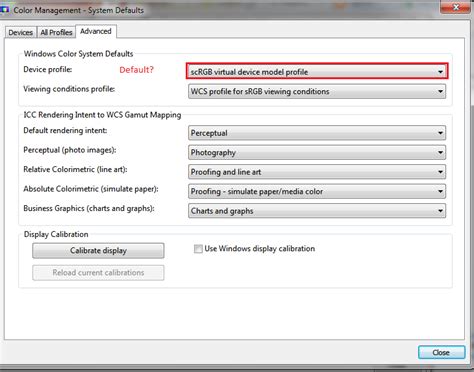474x372 pixels.
Task: Open the All Profiles tab
Action: click(x=56, y=32)
